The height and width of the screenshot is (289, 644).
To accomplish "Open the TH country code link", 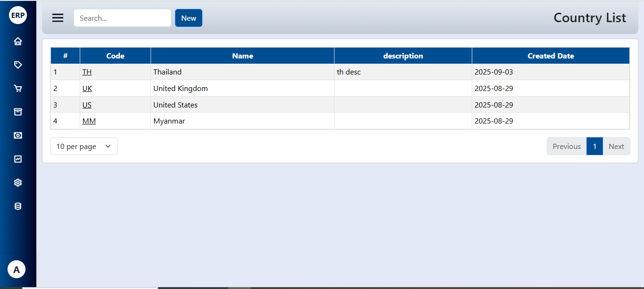I will pos(87,72).
